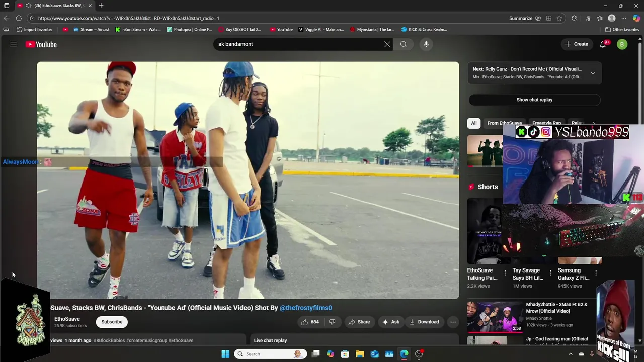Screen dimensions: 644x362
Task: Open File Explorer from taskbar
Action: pyautogui.click(x=360, y=354)
